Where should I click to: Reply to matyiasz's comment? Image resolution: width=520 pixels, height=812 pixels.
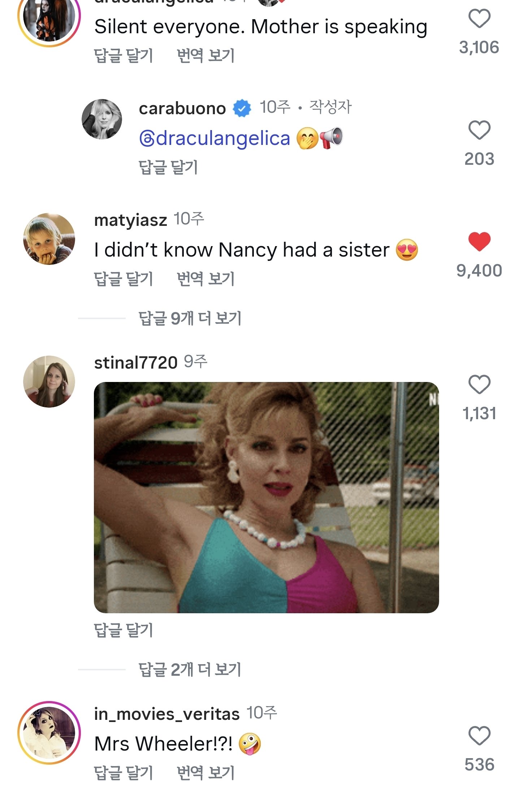pos(123,279)
